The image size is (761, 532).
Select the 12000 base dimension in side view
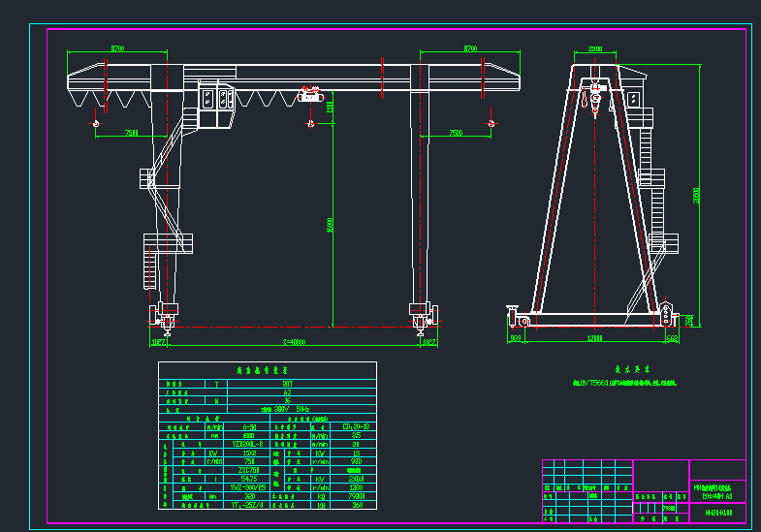pos(594,338)
